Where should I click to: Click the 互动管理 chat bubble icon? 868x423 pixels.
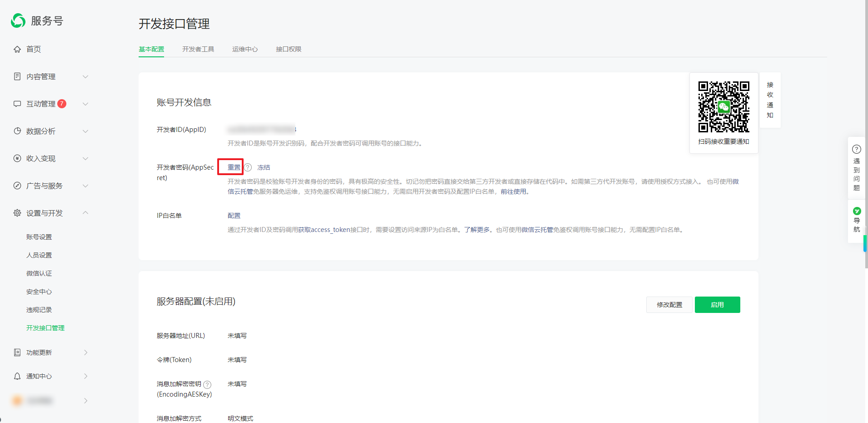click(x=17, y=104)
